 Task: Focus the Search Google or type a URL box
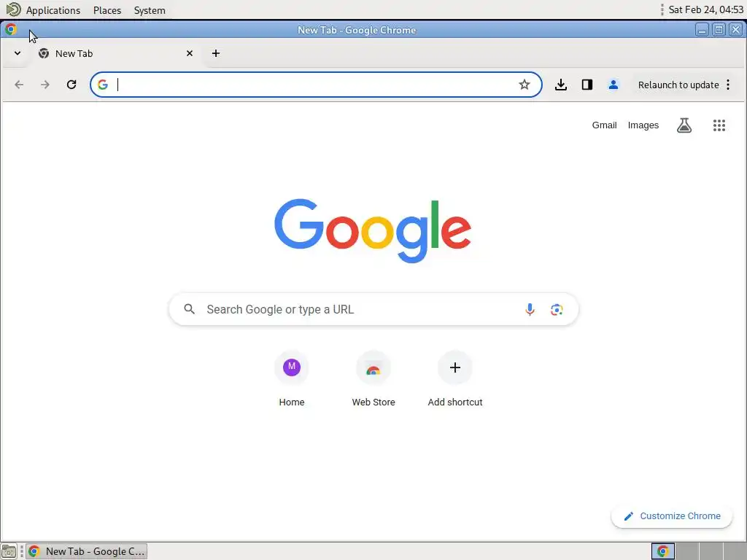coord(374,309)
